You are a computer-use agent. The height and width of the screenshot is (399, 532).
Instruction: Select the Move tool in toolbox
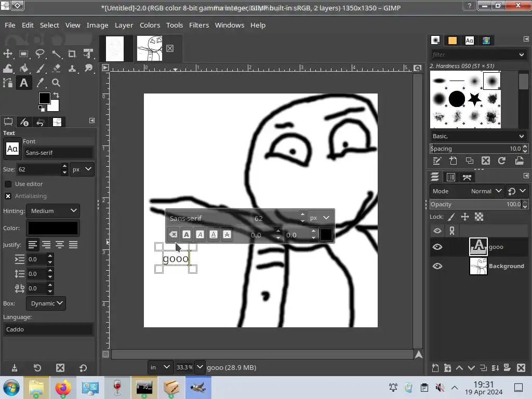coord(8,54)
